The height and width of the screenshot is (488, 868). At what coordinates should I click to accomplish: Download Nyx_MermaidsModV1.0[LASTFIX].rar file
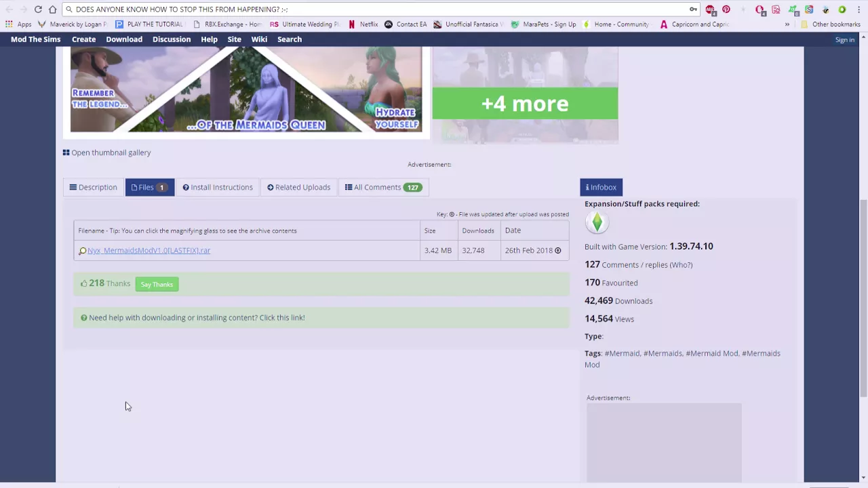coord(149,250)
